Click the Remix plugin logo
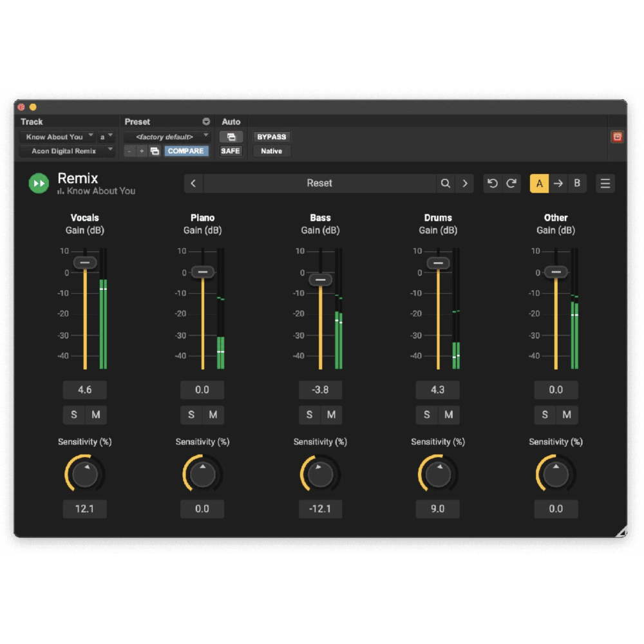This screenshot has width=644, height=644. tap(38, 184)
